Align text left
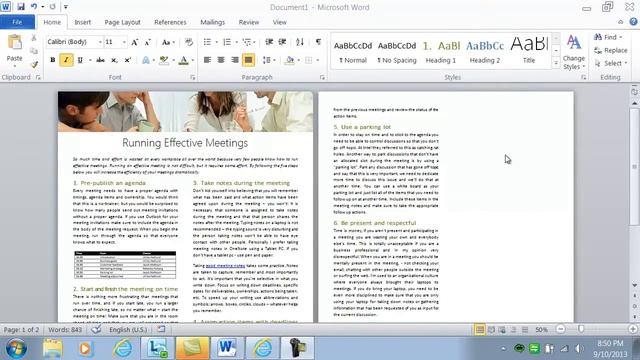 coord(207,60)
